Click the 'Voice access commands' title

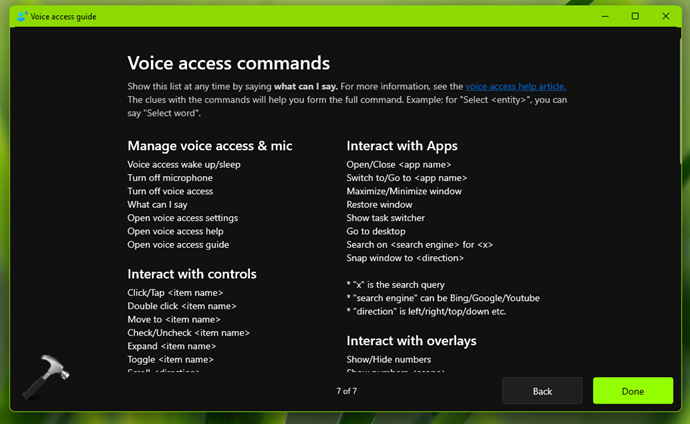coord(228,64)
